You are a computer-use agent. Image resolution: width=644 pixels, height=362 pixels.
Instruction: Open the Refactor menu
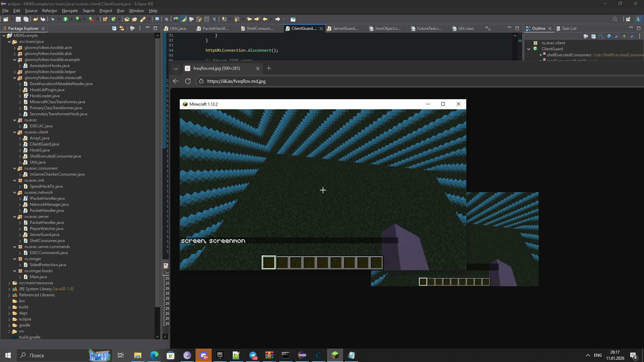(x=50, y=11)
